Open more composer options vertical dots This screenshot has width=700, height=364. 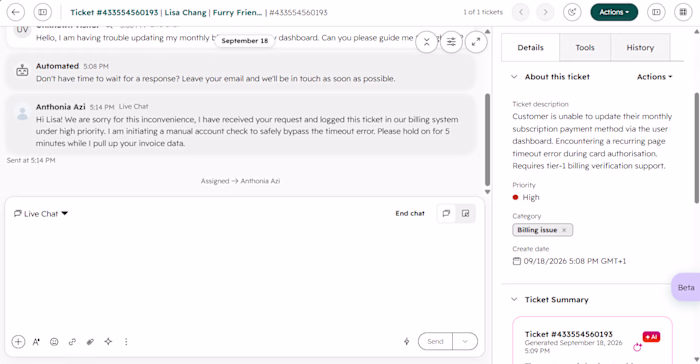pyautogui.click(x=126, y=342)
